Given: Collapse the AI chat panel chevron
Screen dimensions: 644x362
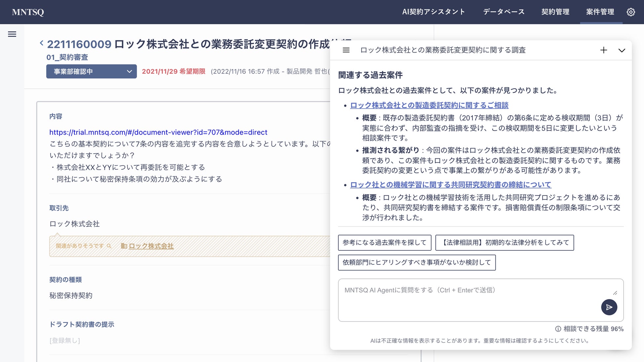Looking at the screenshot, I should click(x=622, y=50).
